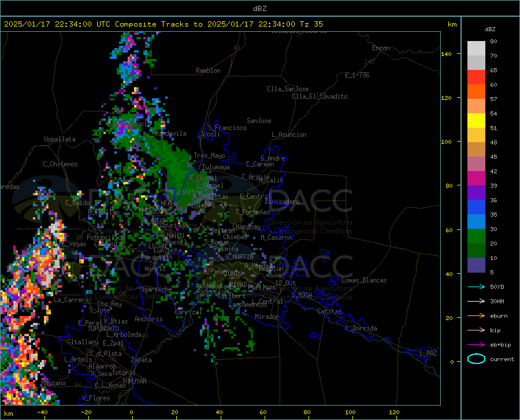This screenshot has width=520, height=420.
Task: Click the brown 45-48 dBZ legend swatch
Action: point(476,150)
